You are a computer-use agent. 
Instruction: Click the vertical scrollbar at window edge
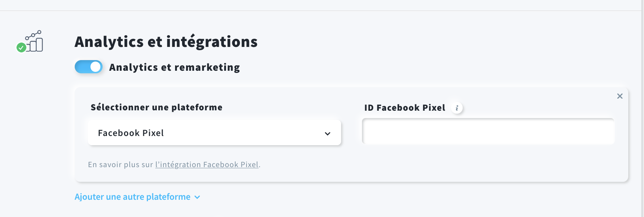(x=643, y=108)
